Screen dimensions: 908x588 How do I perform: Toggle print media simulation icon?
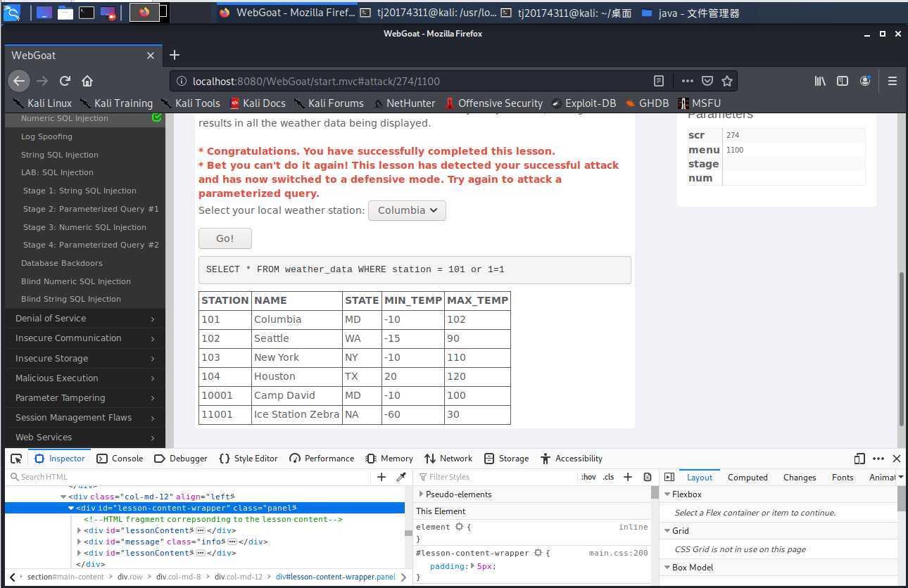(x=648, y=477)
